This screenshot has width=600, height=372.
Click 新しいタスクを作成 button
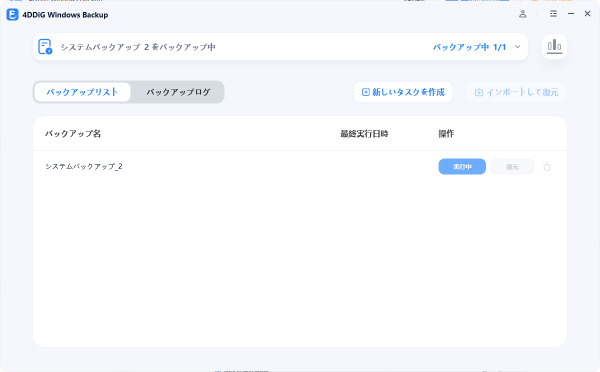tap(403, 92)
